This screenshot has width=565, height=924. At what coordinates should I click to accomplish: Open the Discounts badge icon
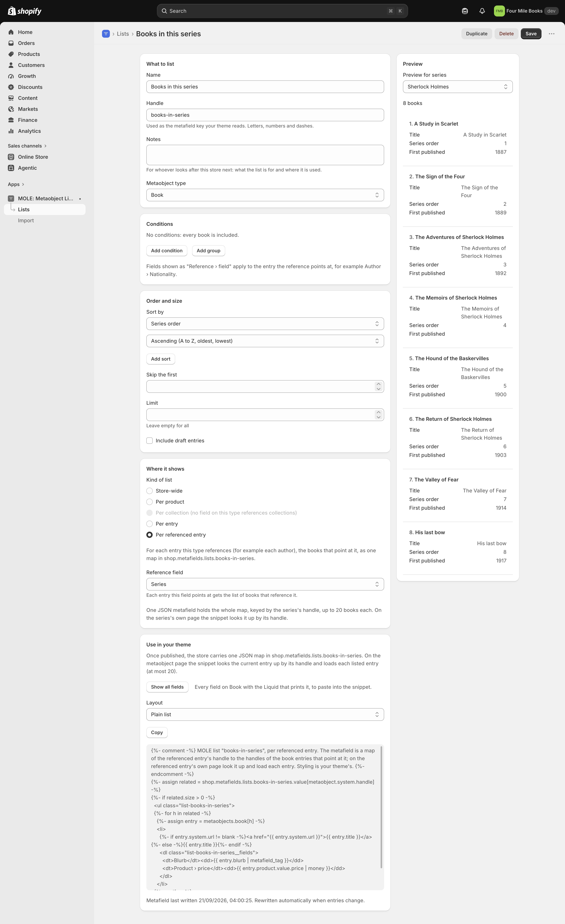(11, 87)
